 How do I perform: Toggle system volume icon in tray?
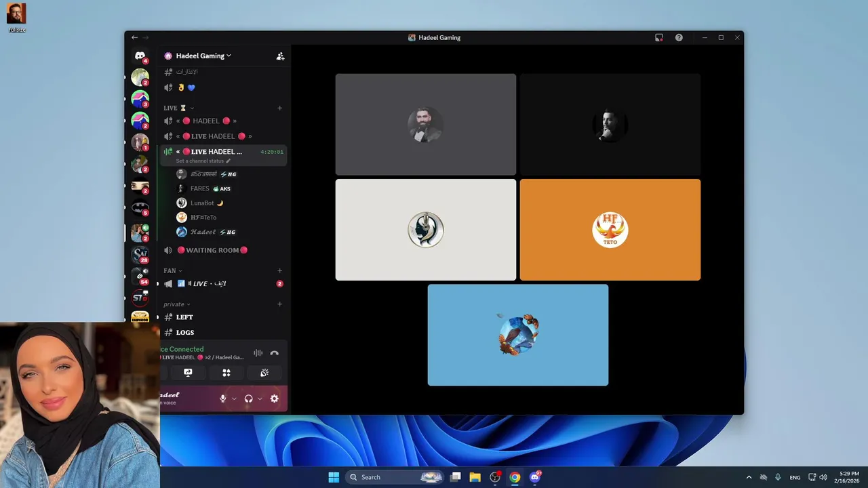coord(823,477)
